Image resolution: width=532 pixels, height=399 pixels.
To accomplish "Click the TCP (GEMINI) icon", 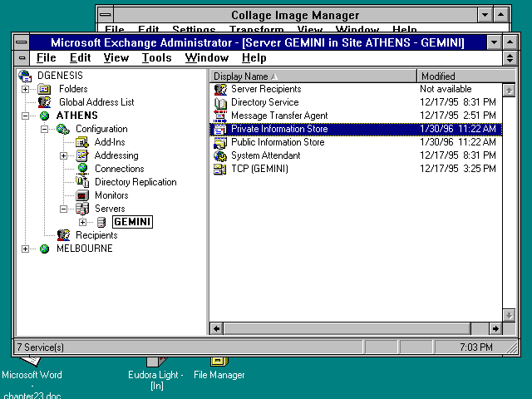I will (x=219, y=169).
